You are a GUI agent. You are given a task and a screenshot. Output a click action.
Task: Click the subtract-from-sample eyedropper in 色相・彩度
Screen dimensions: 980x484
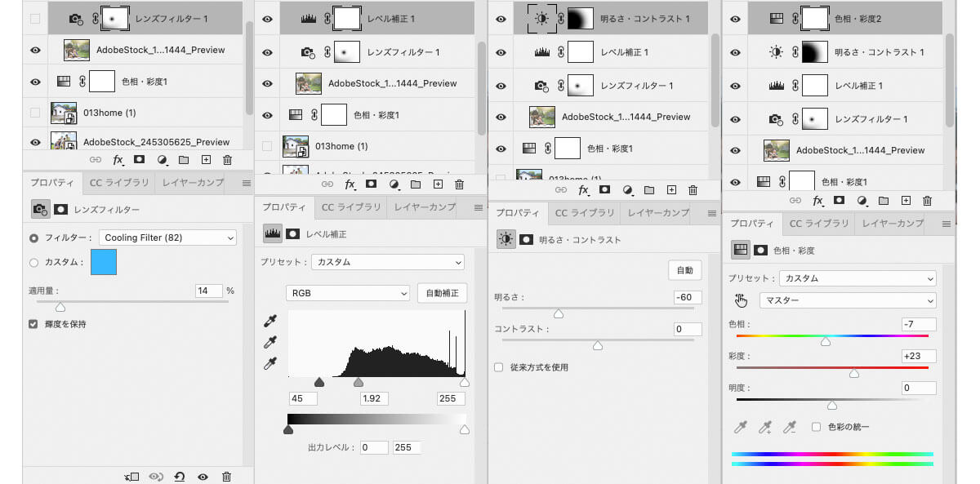click(x=790, y=427)
